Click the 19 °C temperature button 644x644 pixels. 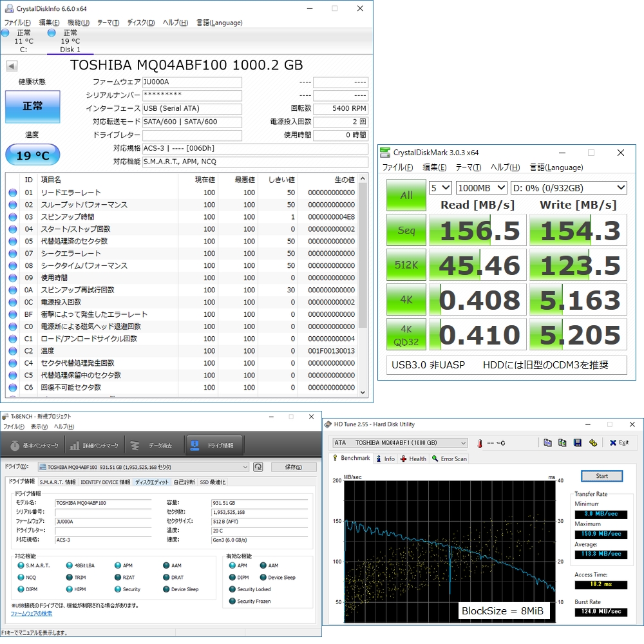click(x=33, y=155)
